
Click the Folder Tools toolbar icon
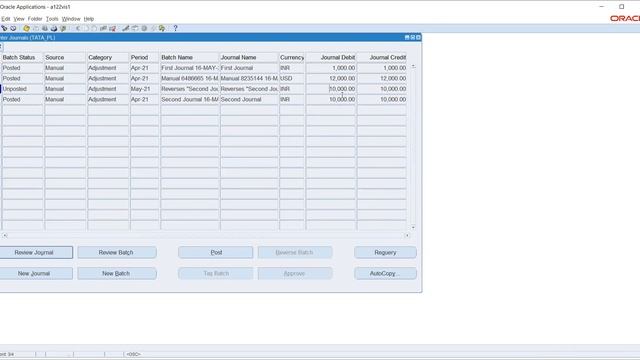(x=162, y=28)
